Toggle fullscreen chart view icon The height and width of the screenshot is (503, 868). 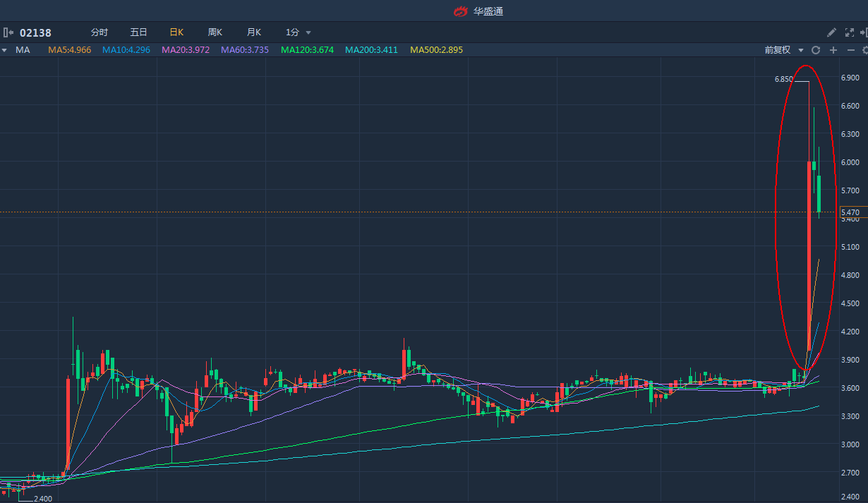coord(849,32)
